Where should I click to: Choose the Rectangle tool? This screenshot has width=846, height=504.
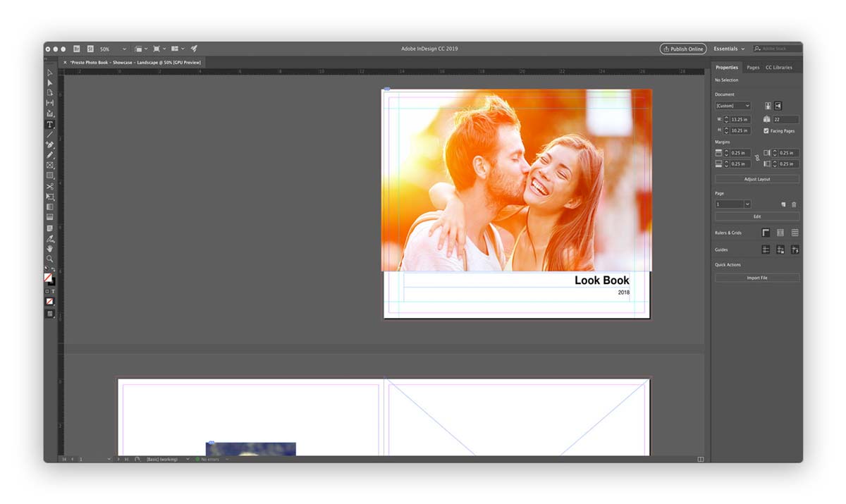pos(50,176)
